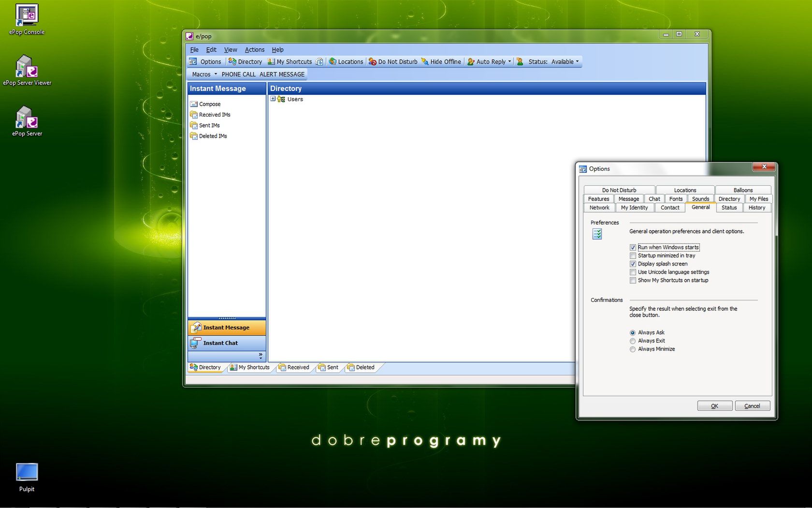This screenshot has width=812, height=508.
Task: Click OK in the Options dialog
Action: click(715, 406)
